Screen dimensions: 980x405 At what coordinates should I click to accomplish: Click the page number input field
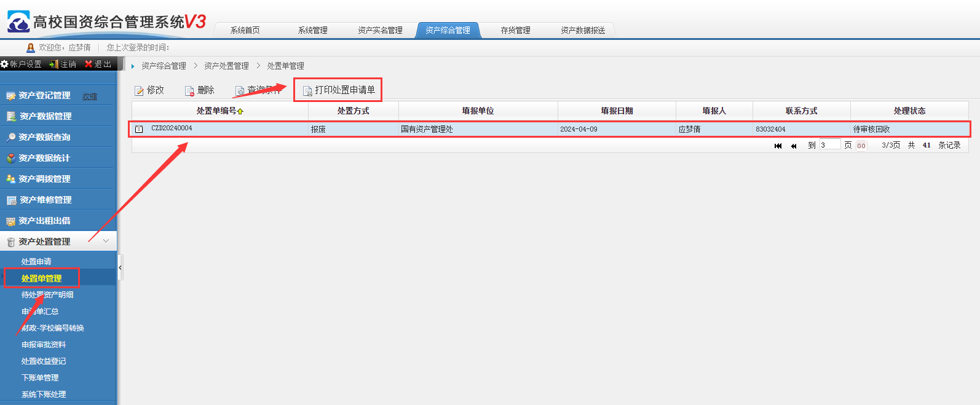[829, 145]
